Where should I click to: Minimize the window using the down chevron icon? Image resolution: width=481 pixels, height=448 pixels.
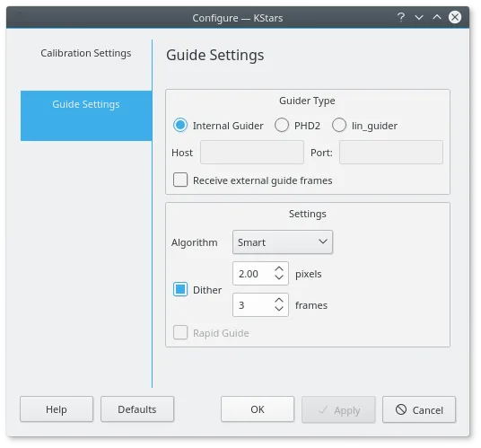419,17
